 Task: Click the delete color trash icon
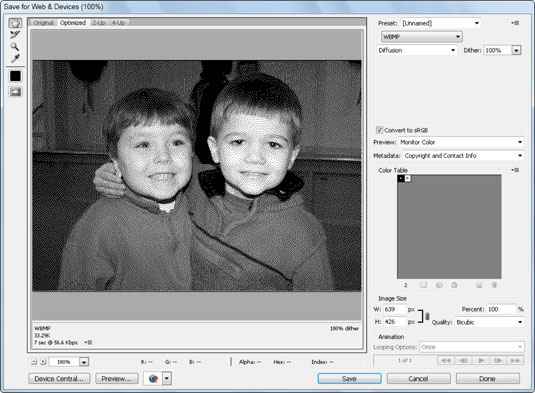pos(494,285)
